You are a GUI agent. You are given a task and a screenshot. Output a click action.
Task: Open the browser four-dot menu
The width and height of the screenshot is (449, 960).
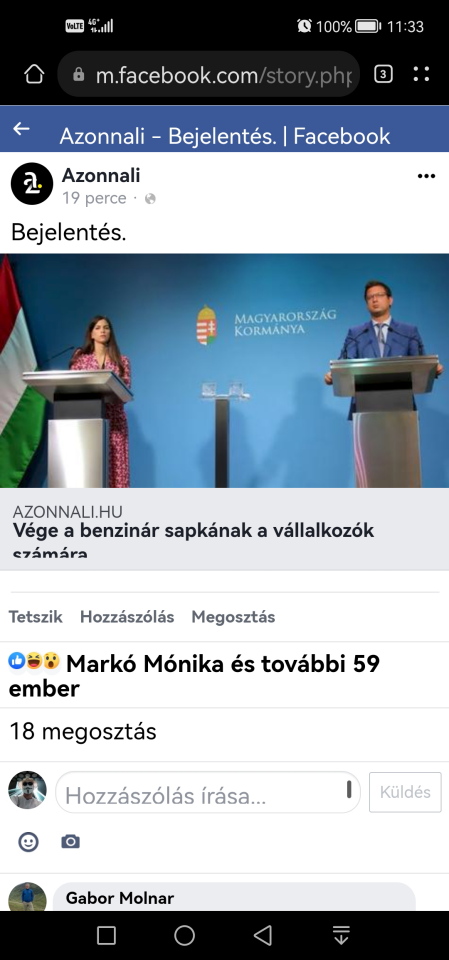(421, 75)
